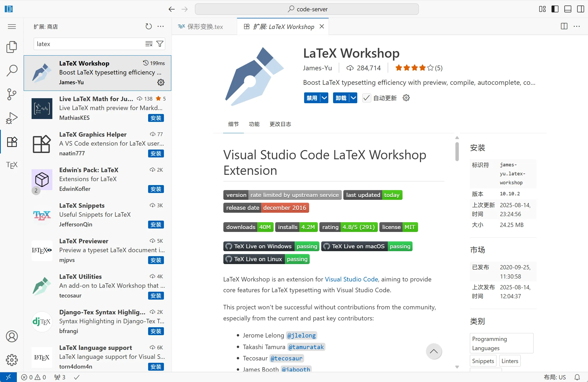Go forward using the navigation arrow
588x382 pixels.
tap(185, 9)
